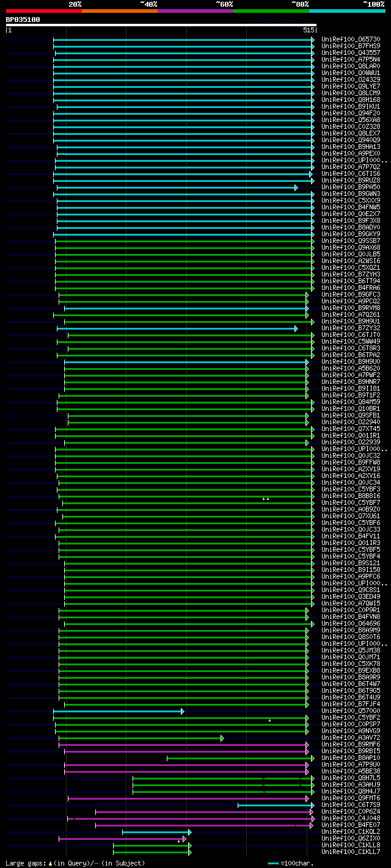Select the UniRef100_O64696 label
391x868 pixels.
click(x=351, y=624)
